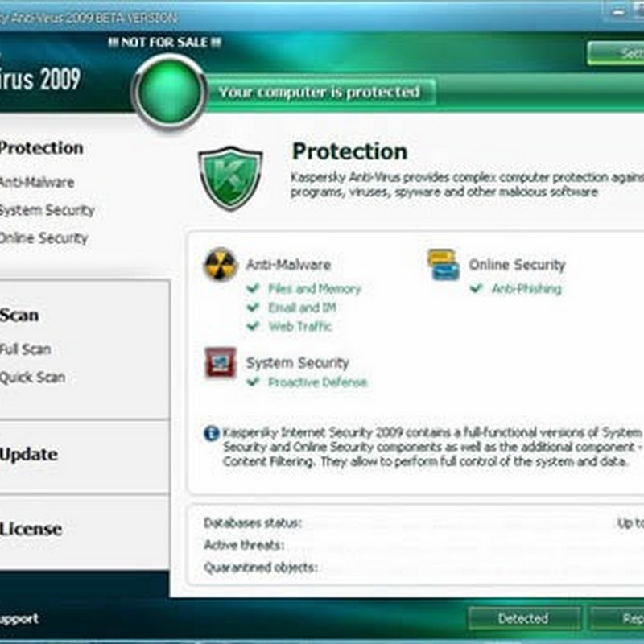
Task: Open the Email and IM component link
Action: [303, 308]
